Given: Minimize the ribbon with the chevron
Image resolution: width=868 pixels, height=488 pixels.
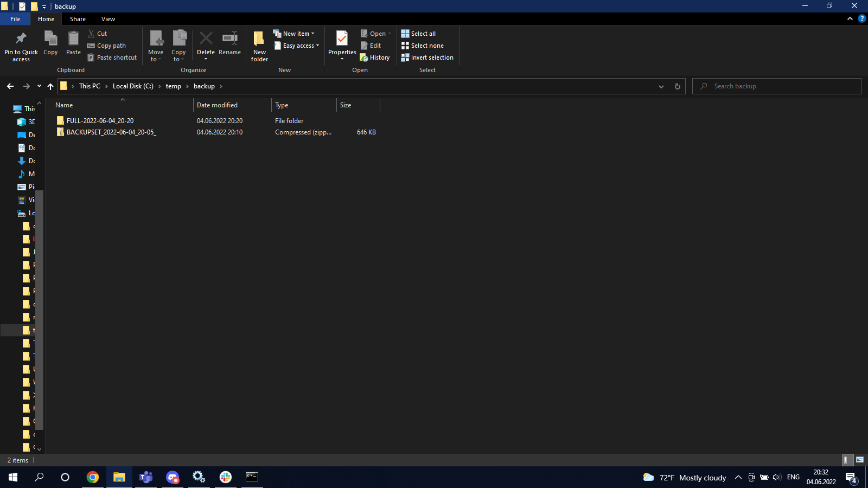Looking at the screenshot, I should click(x=850, y=19).
